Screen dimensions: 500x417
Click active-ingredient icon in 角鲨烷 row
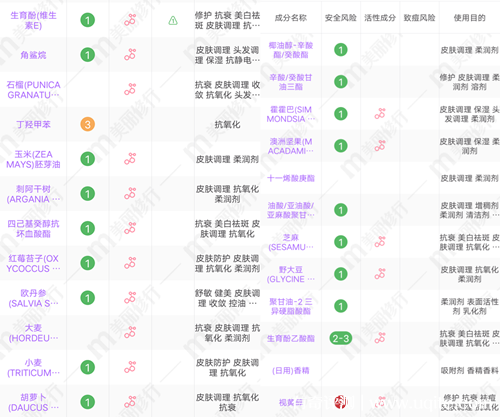(130, 55)
